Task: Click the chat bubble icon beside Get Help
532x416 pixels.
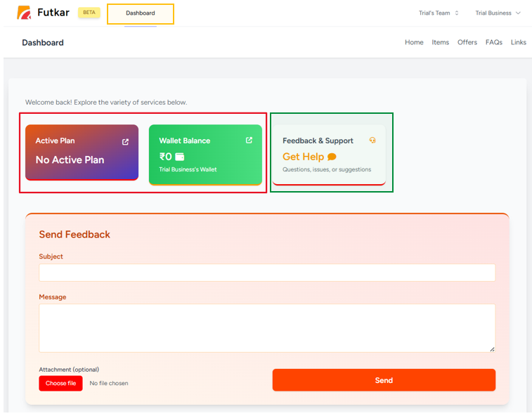Action: point(332,157)
